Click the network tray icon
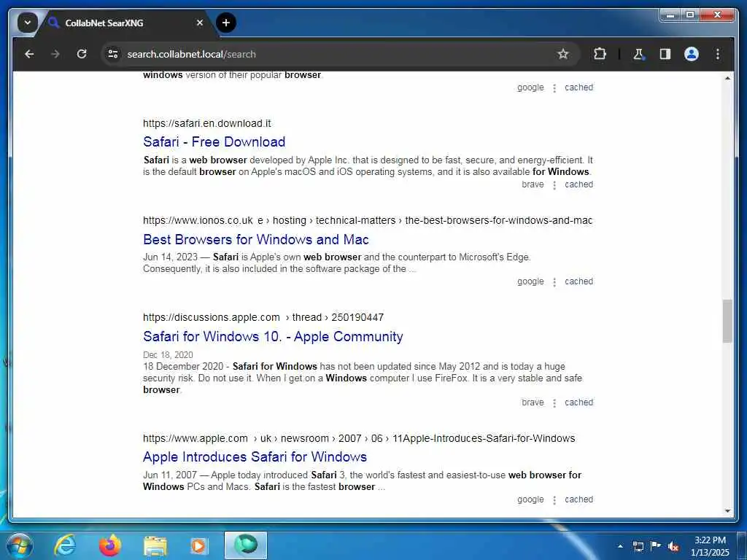Image resolution: width=747 pixels, height=560 pixels. click(x=638, y=546)
